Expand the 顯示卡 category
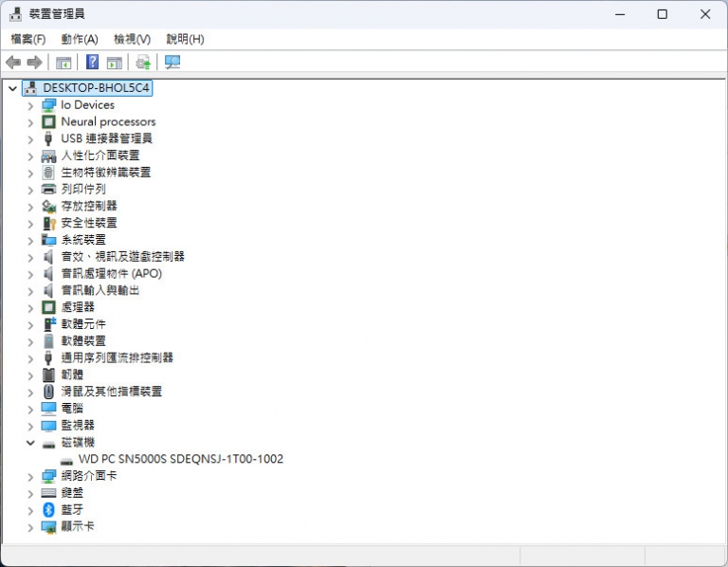 [x=30, y=527]
